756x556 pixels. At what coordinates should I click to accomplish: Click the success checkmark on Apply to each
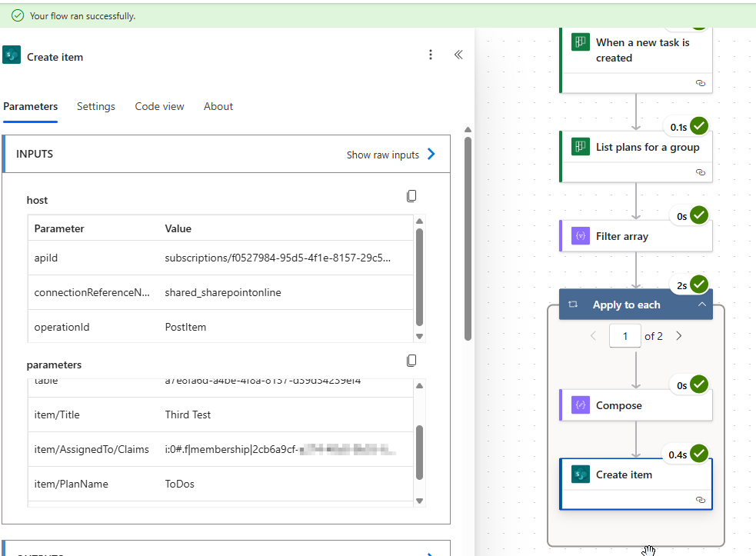pyautogui.click(x=699, y=285)
